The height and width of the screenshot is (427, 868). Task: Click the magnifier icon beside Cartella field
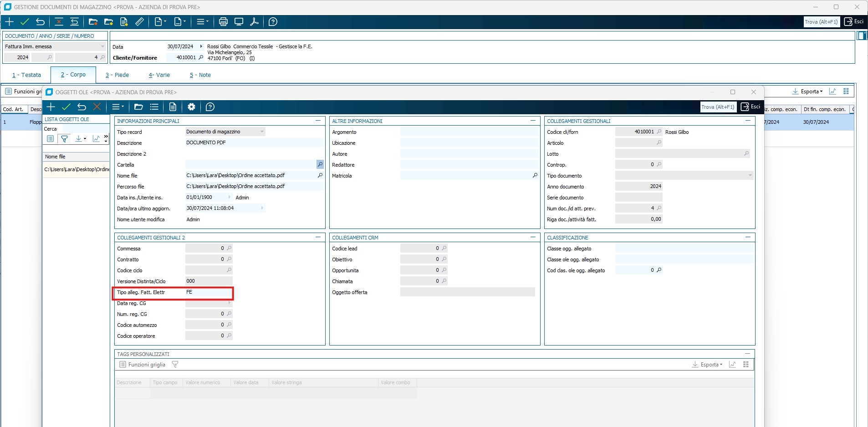coord(320,164)
